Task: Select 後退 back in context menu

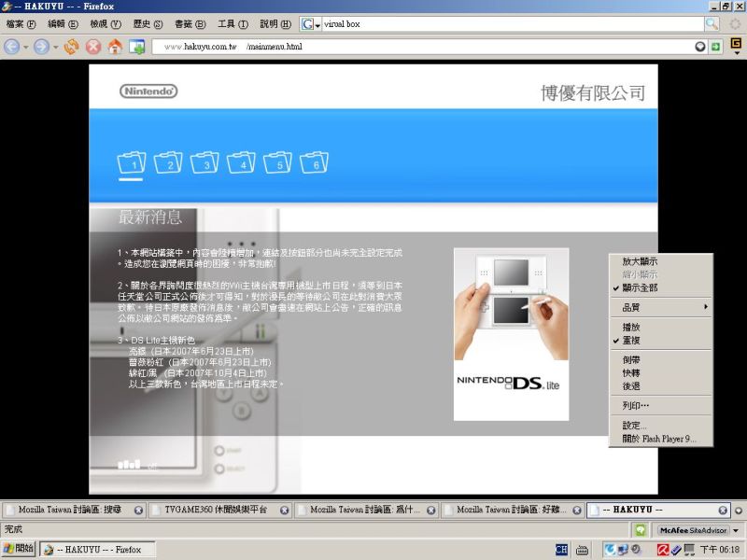Action: (x=661, y=386)
